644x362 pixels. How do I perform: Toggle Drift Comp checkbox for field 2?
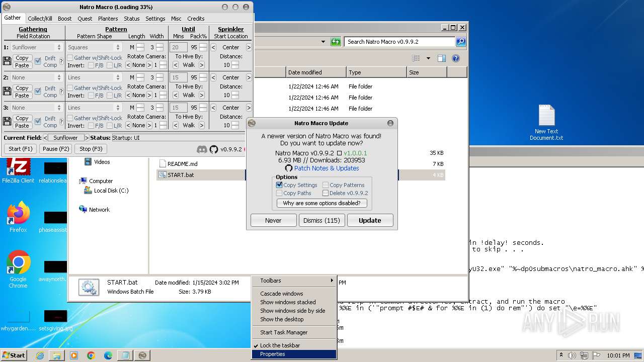point(38,92)
